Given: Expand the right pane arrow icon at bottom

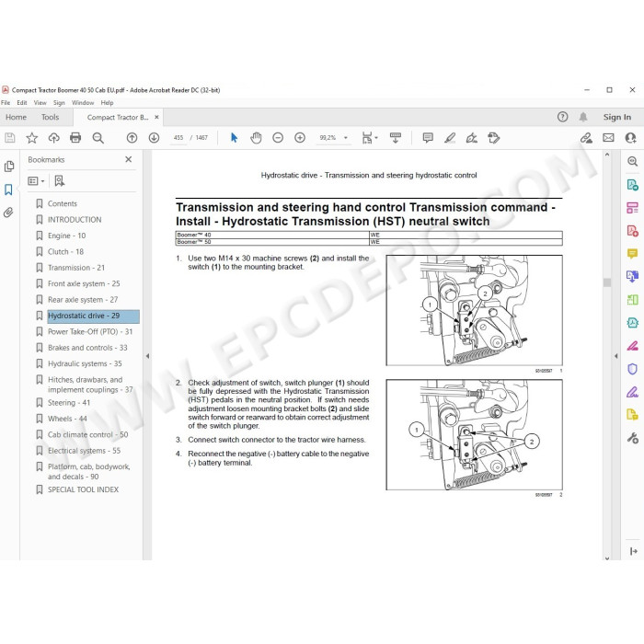Looking at the screenshot, I should click(633, 551).
